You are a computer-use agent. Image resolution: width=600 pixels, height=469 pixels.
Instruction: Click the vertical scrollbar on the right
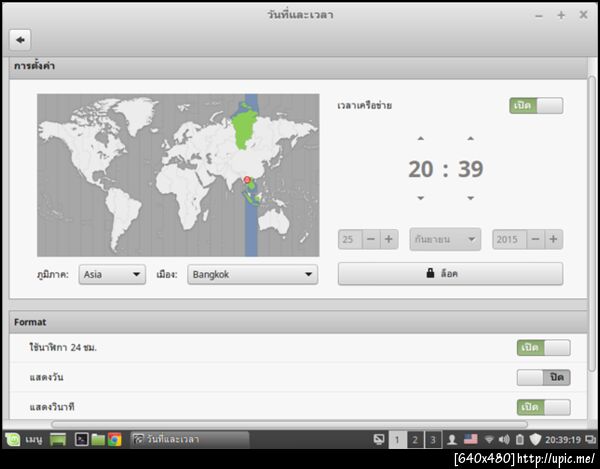592,224
